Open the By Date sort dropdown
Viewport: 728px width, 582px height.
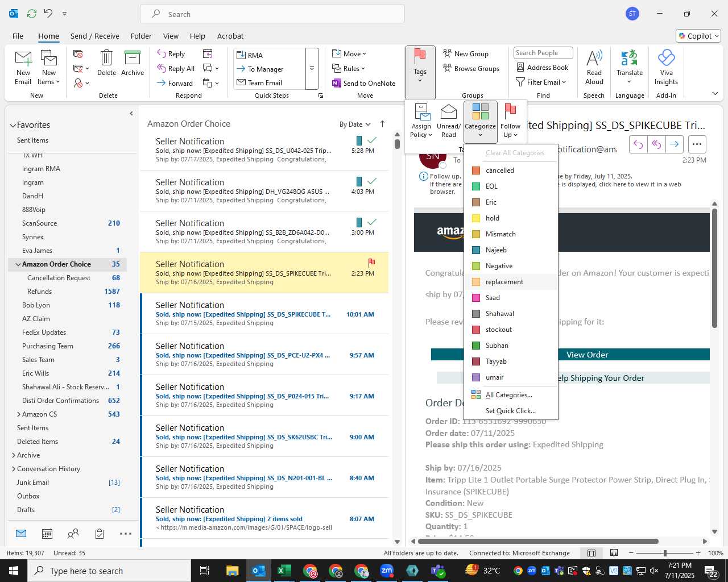pyautogui.click(x=355, y=124)
